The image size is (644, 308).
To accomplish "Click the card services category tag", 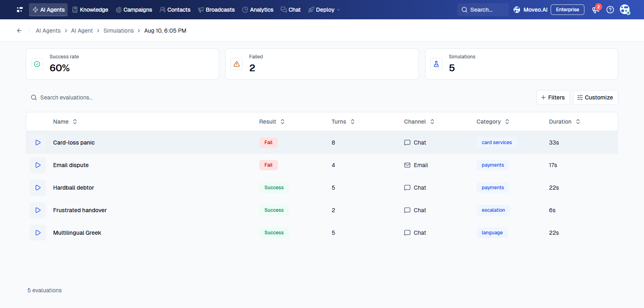I will click(497, 143).
